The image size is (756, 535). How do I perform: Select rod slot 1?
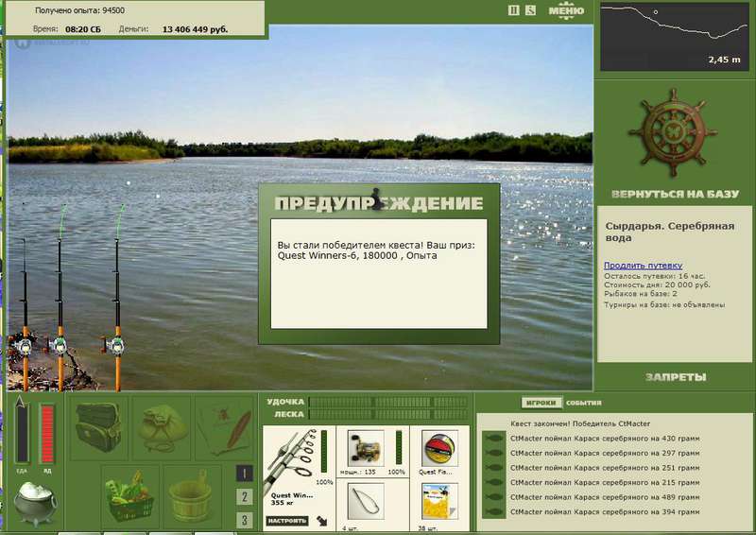tap(245, 474)
